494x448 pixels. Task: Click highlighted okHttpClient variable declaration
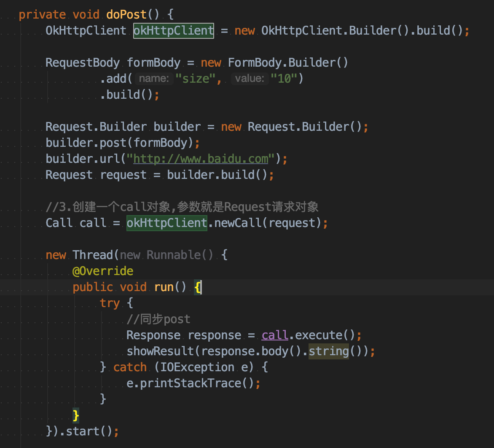[x=174, y=30]
